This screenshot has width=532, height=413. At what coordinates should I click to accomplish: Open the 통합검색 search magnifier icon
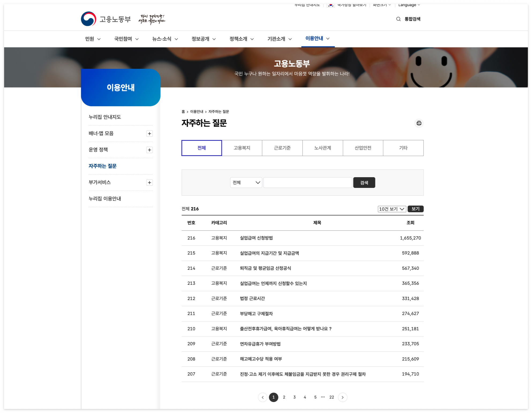[398, 19]
